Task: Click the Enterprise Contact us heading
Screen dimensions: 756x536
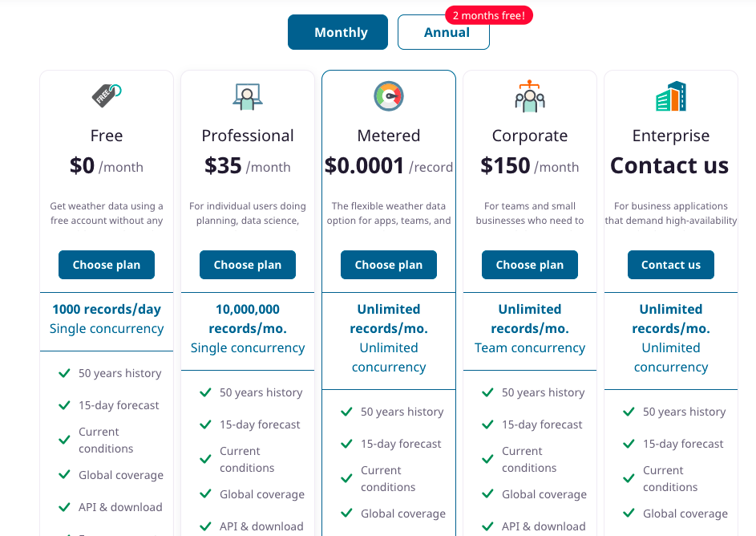Action: point(669,165)
